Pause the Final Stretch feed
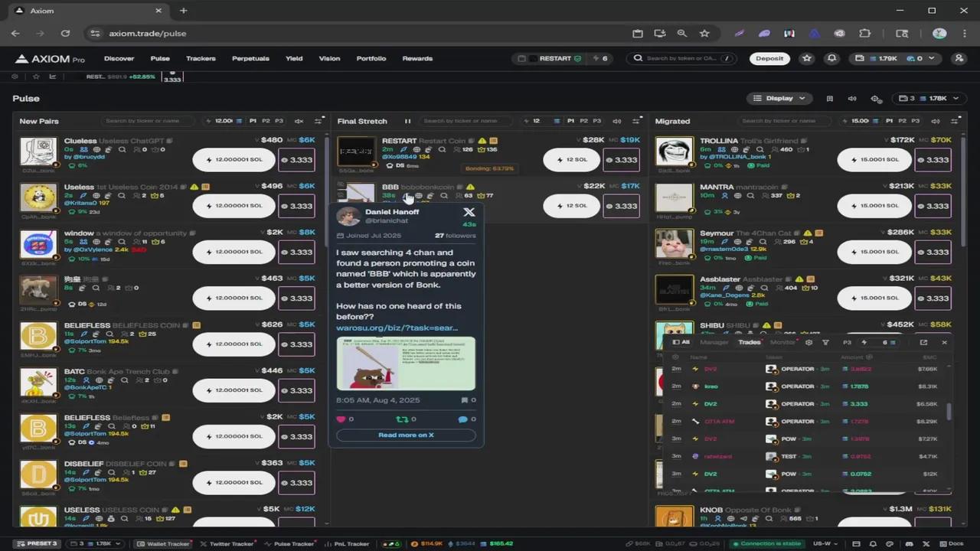The image size is (980, 551). [x=408, y=121]
